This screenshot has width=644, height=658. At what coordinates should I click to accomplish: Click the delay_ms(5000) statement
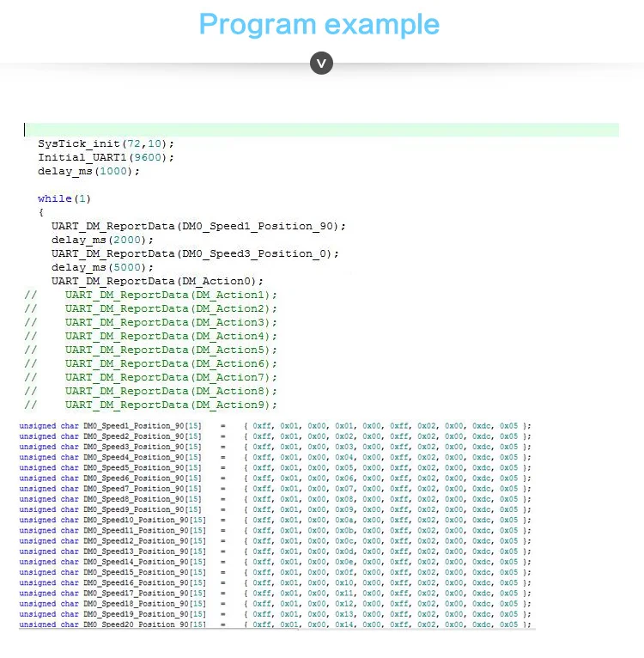[x=102, y=267]
